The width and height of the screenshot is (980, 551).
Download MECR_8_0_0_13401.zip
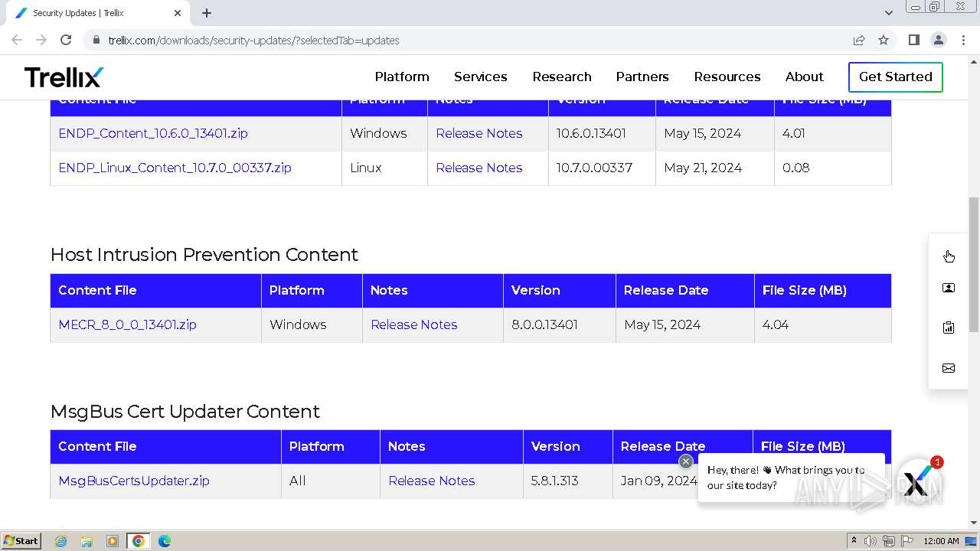(x=127, y=324)
